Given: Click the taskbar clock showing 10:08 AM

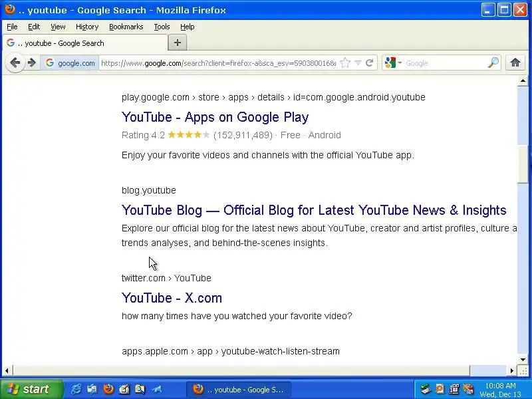Looking at the screenshot, I should (x=501, y=386).
